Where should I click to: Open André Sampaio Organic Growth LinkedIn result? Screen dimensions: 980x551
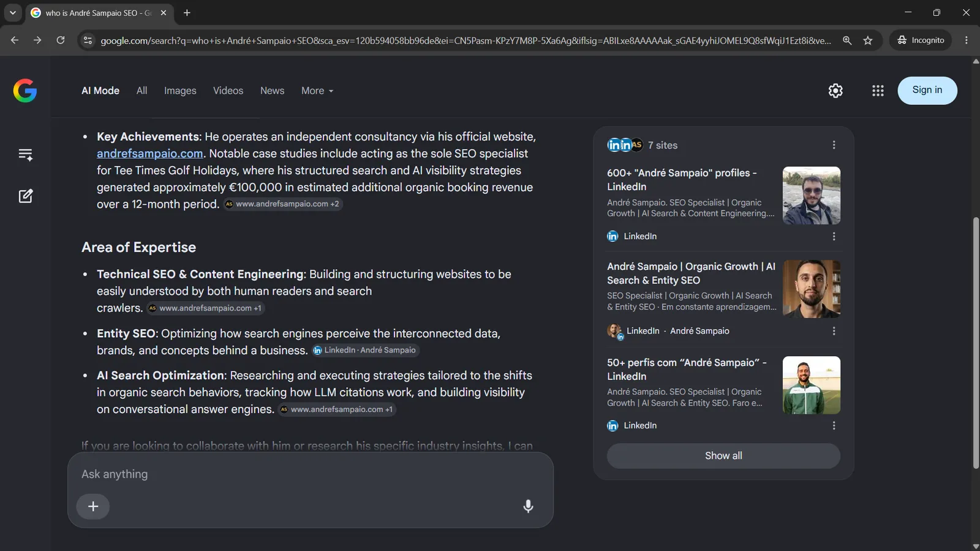(691, 273)
